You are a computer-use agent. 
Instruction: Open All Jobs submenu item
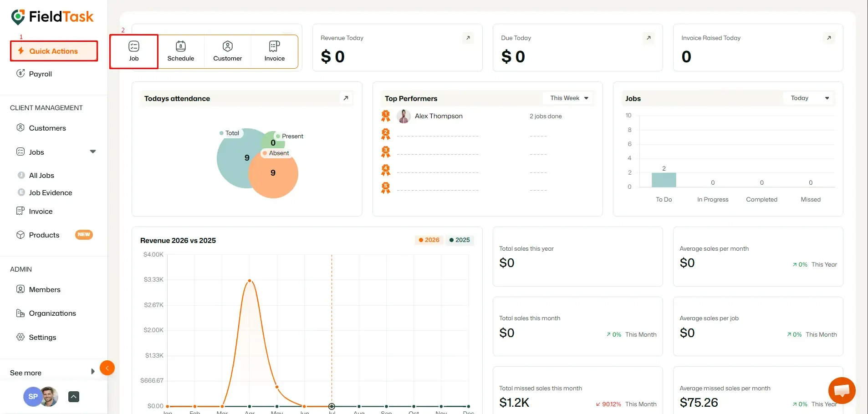pos(41,175)
